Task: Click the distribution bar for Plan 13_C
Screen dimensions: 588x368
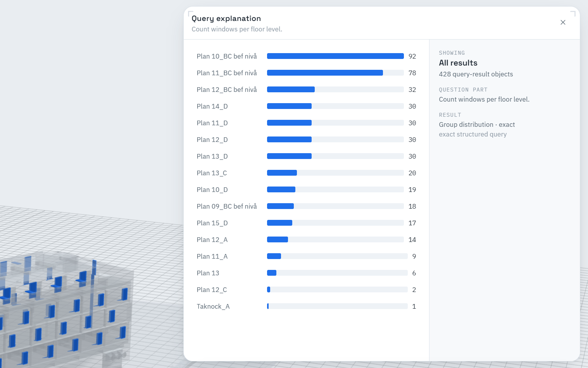Action: 335,173
